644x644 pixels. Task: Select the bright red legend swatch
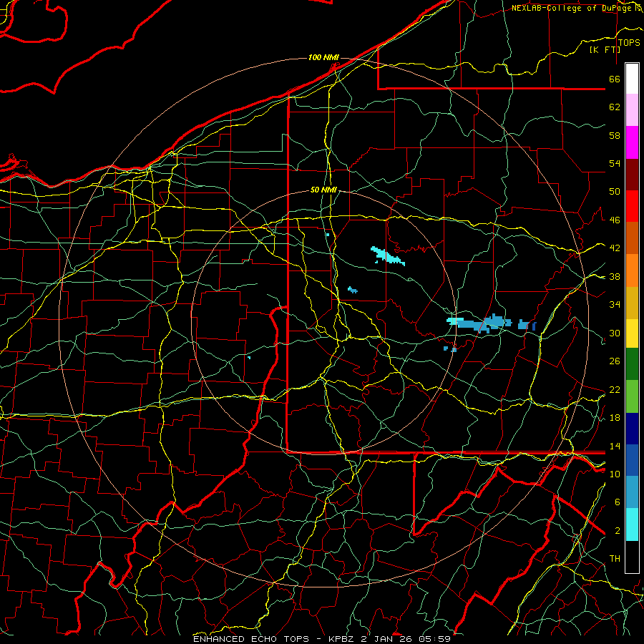coord(632,206)
